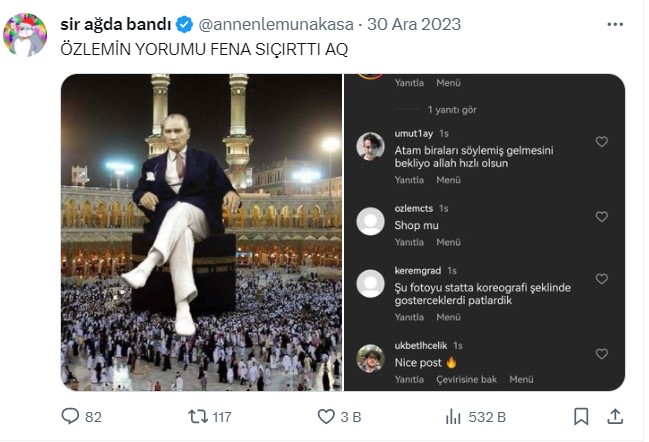649x442 pixels.
Task: Like ukbetlhcelik's comment heart
Action: point(601,354)
